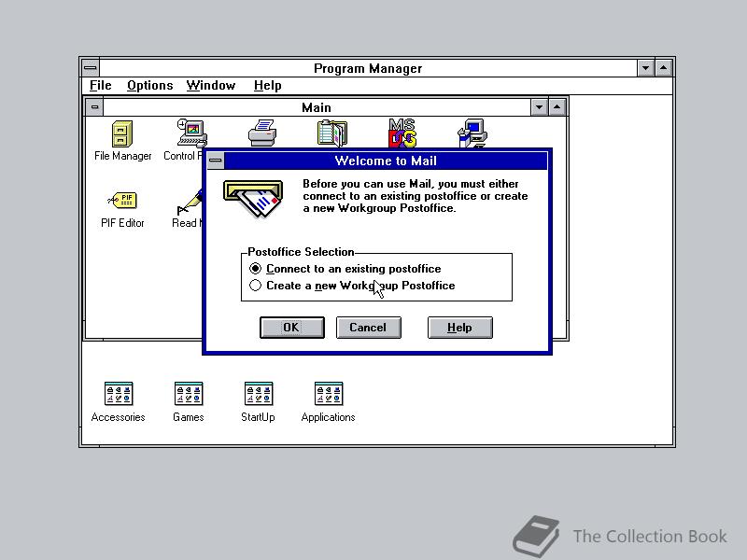The width and height of the screenshot is (747, 560).
Task: Select Connect to an existing postoffice
Action: (345, 269)
